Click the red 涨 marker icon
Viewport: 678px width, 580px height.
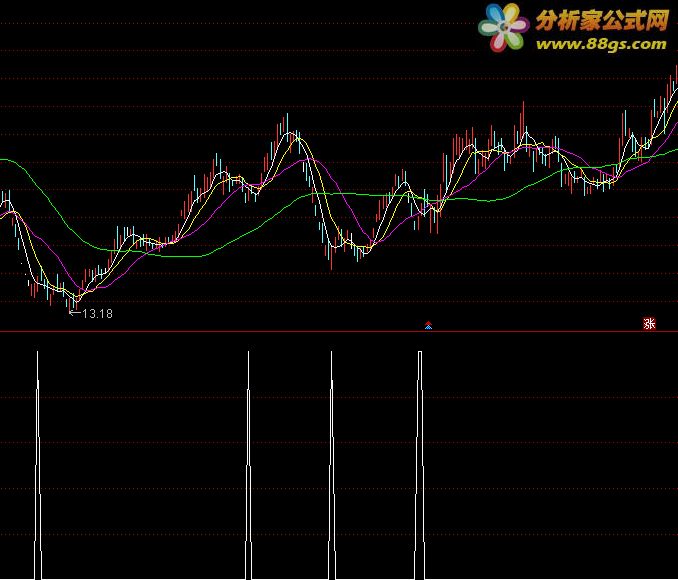(x=649, y=324)
